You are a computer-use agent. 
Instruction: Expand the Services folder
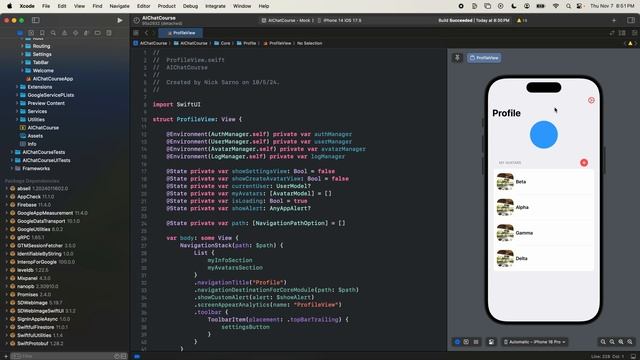tap(17, 111)
